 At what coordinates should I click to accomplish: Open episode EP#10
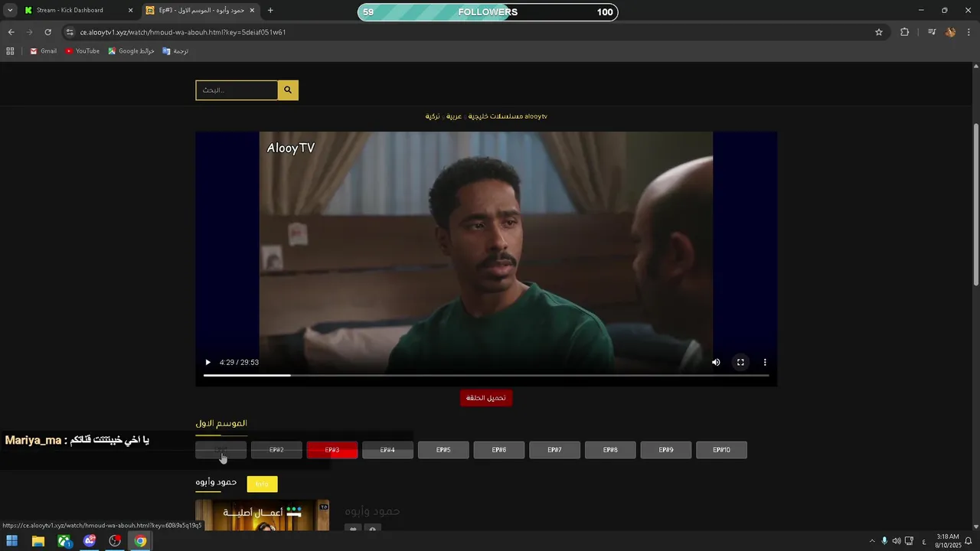(721, 450)
